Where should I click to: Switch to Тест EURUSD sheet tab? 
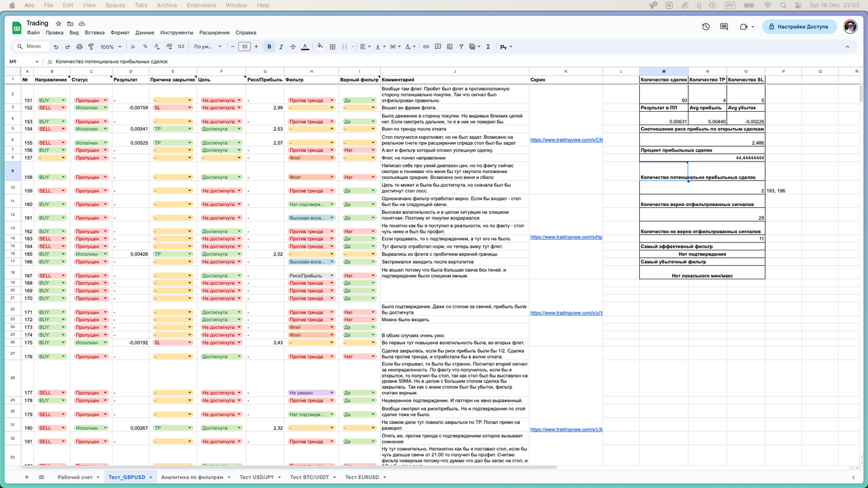[362, 477]
